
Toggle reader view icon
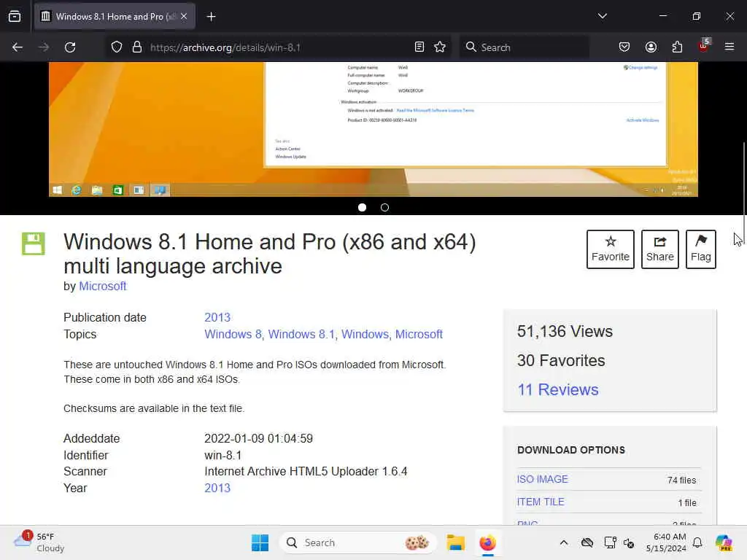[x=419, y=47]
